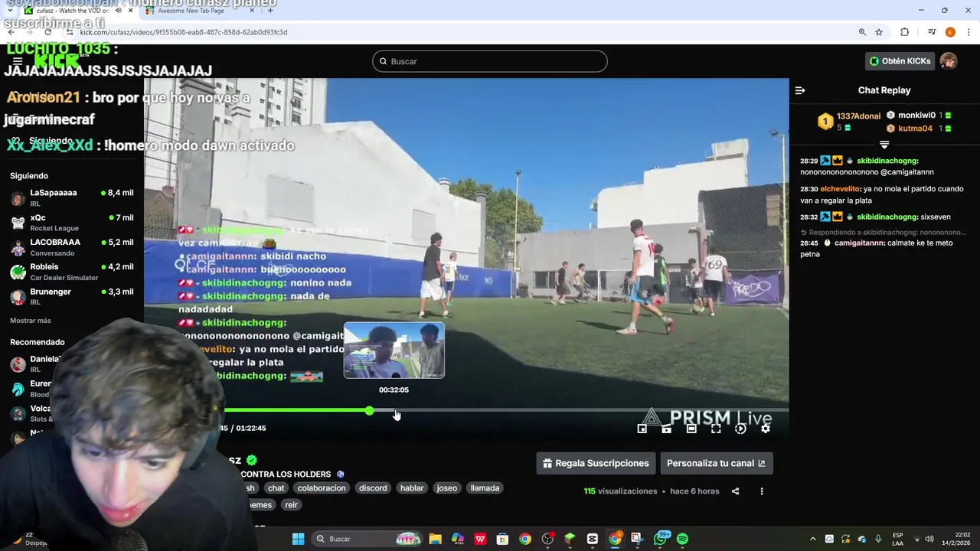Viewport: 980px width, 551px height.
Task: Click the Chrome address bar URL
Action: (184, 32)
